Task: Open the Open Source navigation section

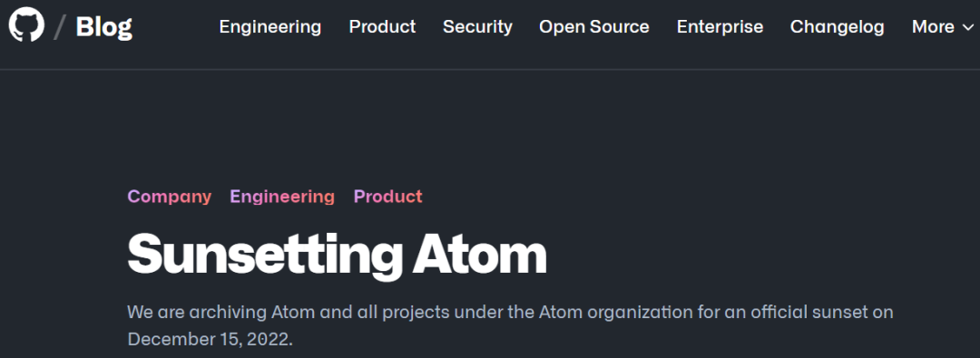Action: coord(593,27)
